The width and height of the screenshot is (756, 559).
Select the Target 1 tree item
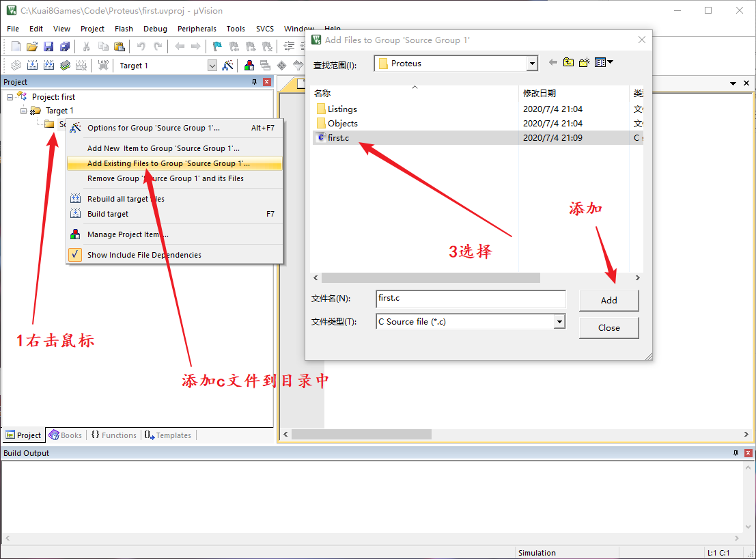pos(59,111)
